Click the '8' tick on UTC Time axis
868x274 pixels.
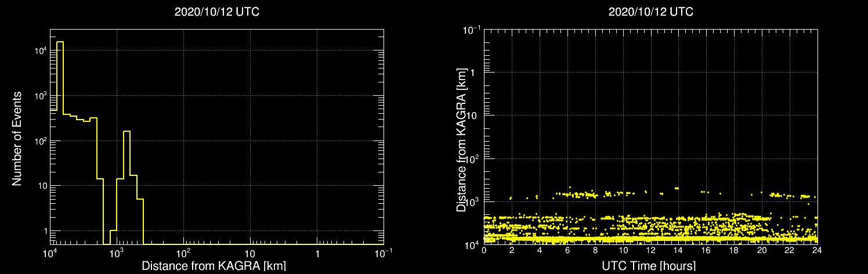coord(595,250)
